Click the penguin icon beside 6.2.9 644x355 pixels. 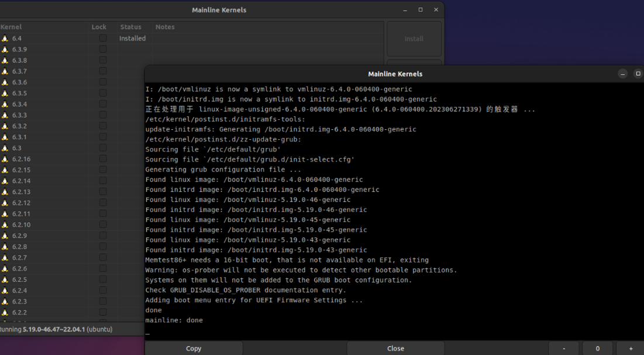click(5, 236)
